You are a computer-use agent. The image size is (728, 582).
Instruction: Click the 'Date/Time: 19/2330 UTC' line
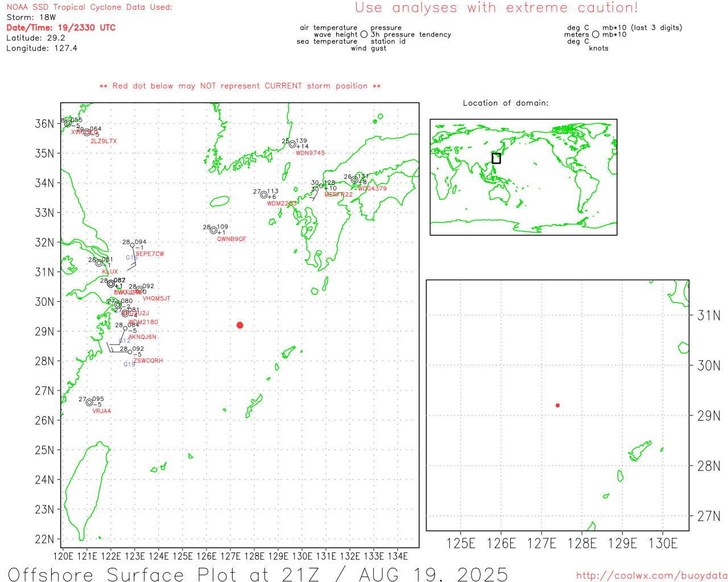click(61, 27)
